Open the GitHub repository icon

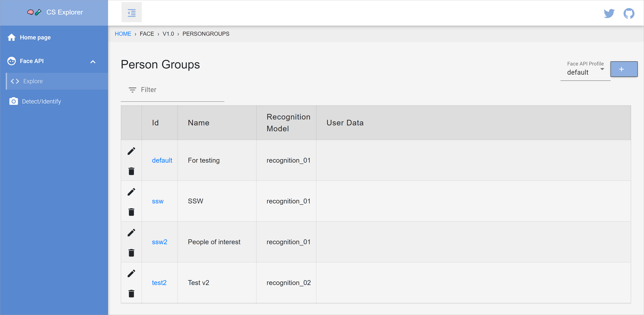628,13
